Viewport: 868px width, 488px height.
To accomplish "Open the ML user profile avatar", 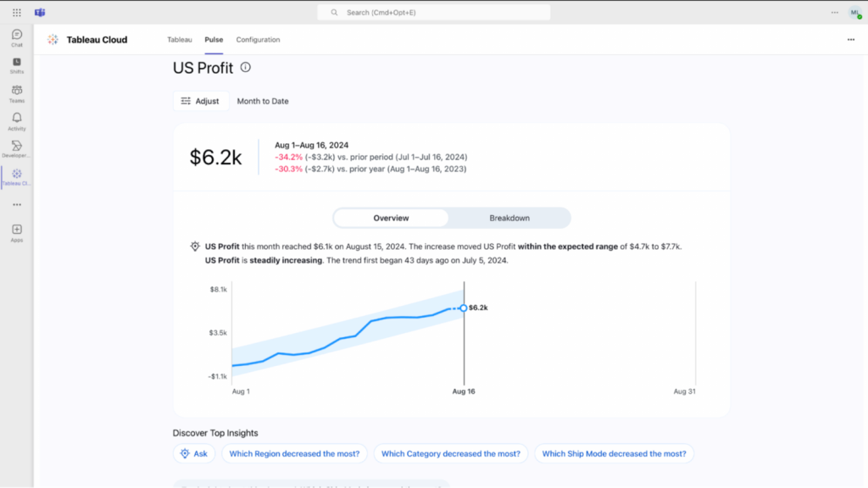I will click(854, 13).
